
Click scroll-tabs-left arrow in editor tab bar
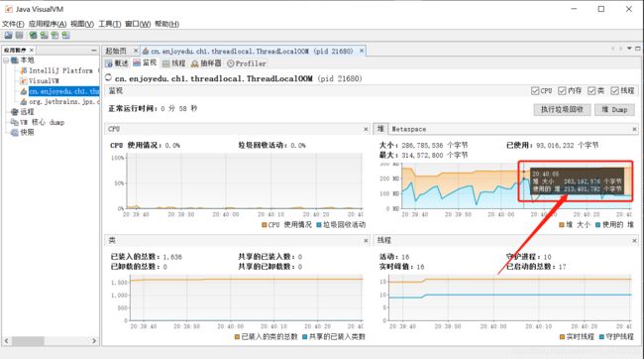click(x=612, y=49)
